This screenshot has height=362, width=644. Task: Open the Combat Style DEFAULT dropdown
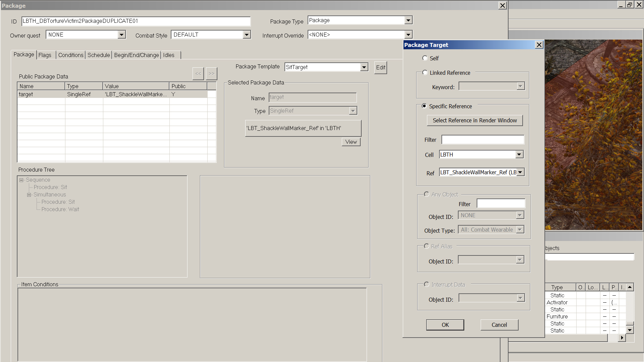[247, 35]
